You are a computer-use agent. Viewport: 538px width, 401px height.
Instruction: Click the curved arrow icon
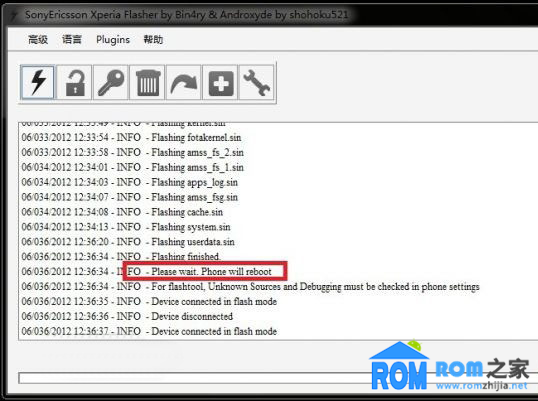(x=184, y=82)
